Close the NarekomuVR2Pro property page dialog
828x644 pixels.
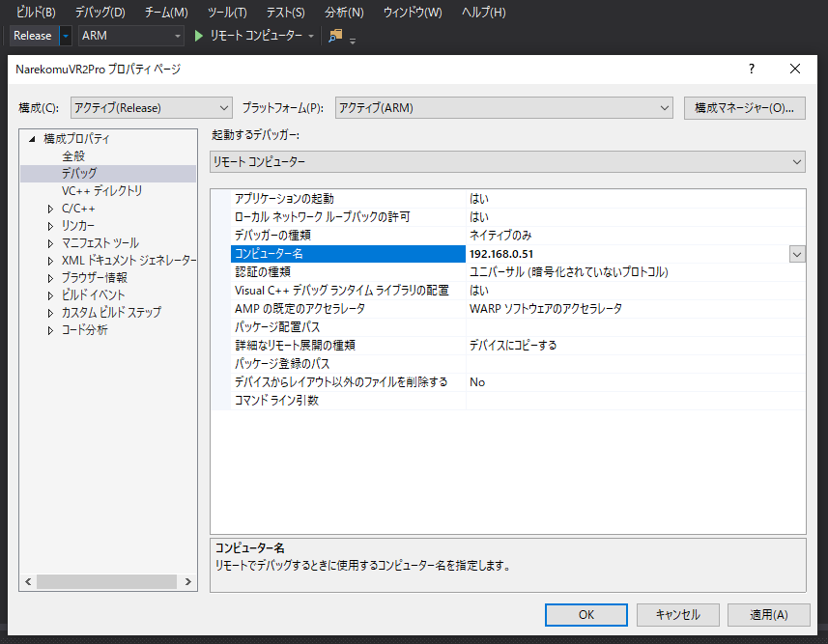coord(795,70)
